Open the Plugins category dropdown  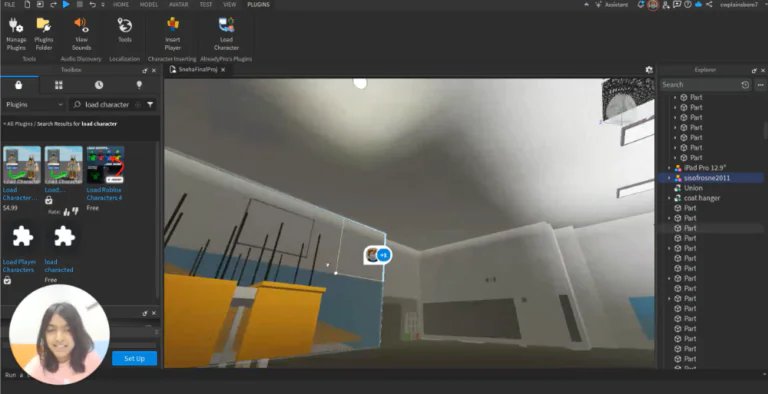coord(33,104)
